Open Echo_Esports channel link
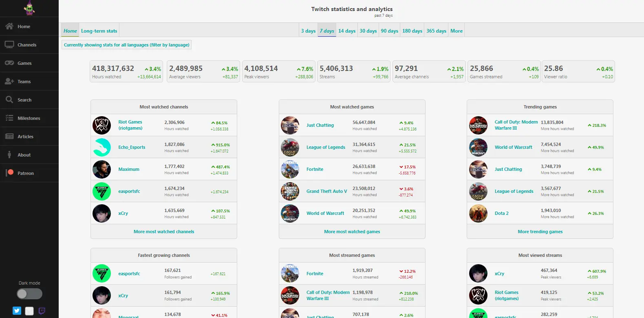The image size is (644, 318). (x=132, y=147)
